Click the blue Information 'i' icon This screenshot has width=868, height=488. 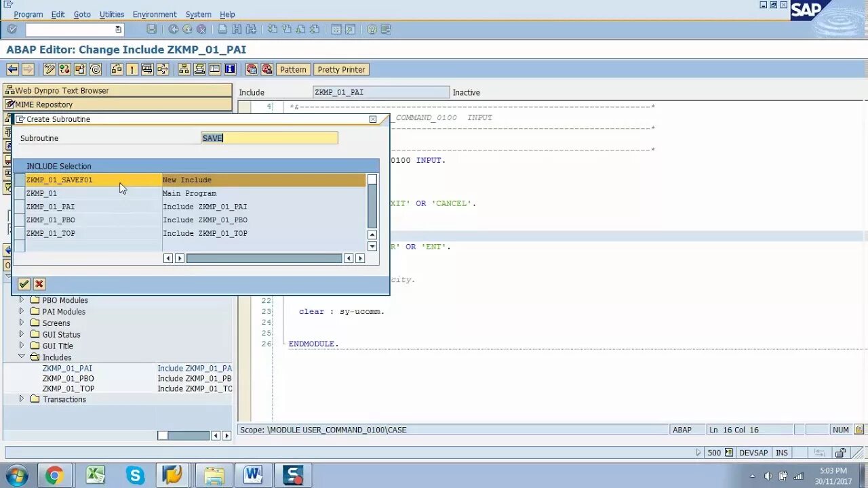click(230, 69)
